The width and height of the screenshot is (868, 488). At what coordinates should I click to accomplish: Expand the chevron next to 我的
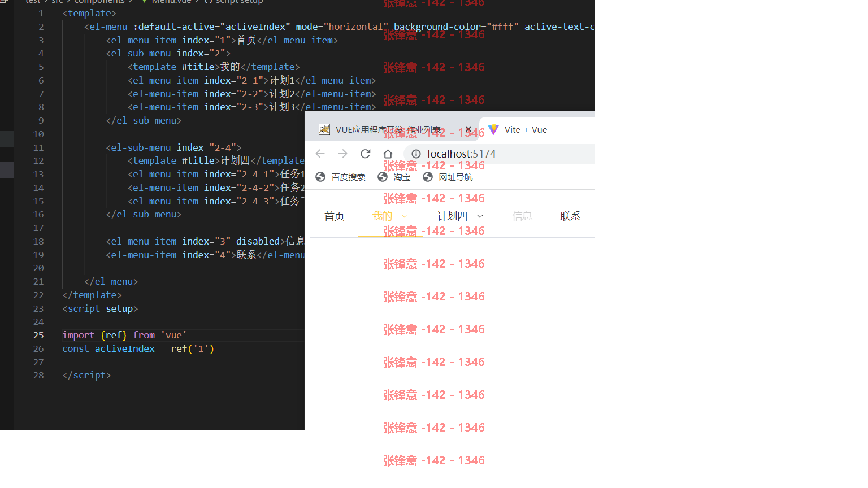click(405, 216)
